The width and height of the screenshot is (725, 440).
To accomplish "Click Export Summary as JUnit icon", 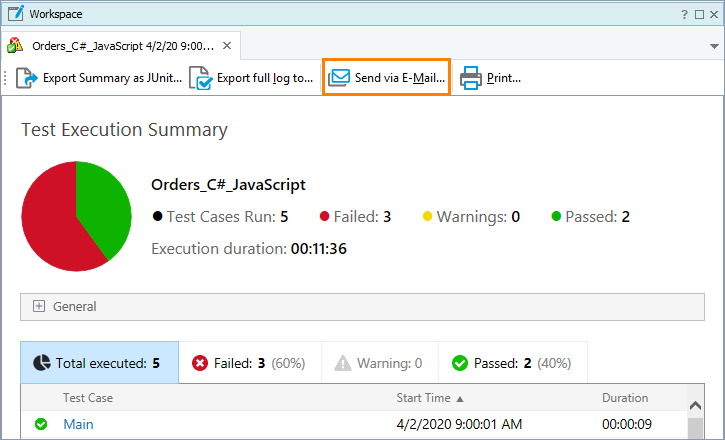I will click(x=26, y=77).
